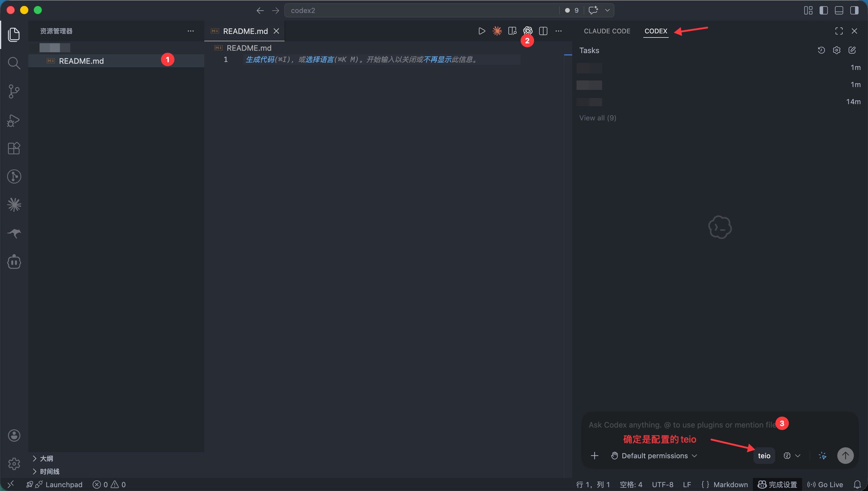868x491 pixels.
Task: Open the robot icon view in the activity bar
Action: click(x=14, y=262)
